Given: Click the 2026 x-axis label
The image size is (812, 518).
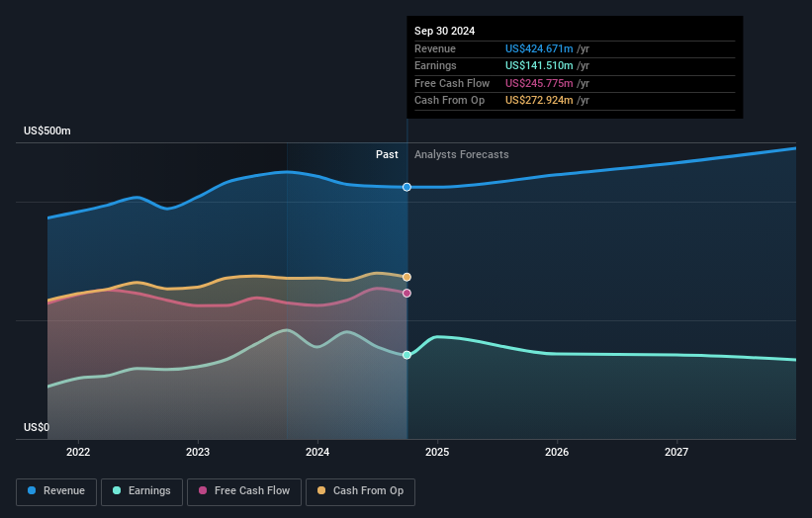Looking at the screenshot, I should pyautogui.click(x=557, y=453).
